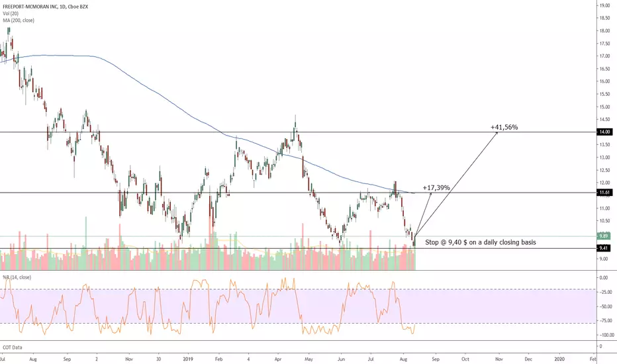Image resolution: width=617 pixels, height=364 pixels.
Task: Click the +41,56% target annotation
Action: (x=504, y=127)
